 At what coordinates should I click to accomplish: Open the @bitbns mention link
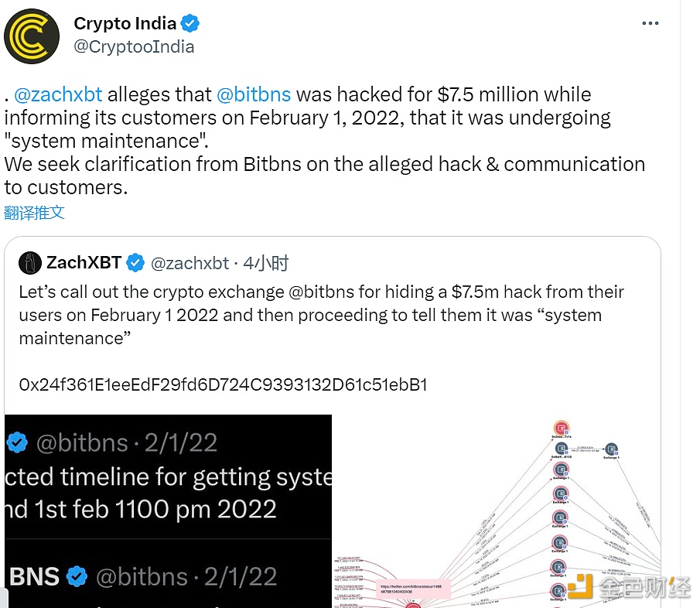(254, 94)
